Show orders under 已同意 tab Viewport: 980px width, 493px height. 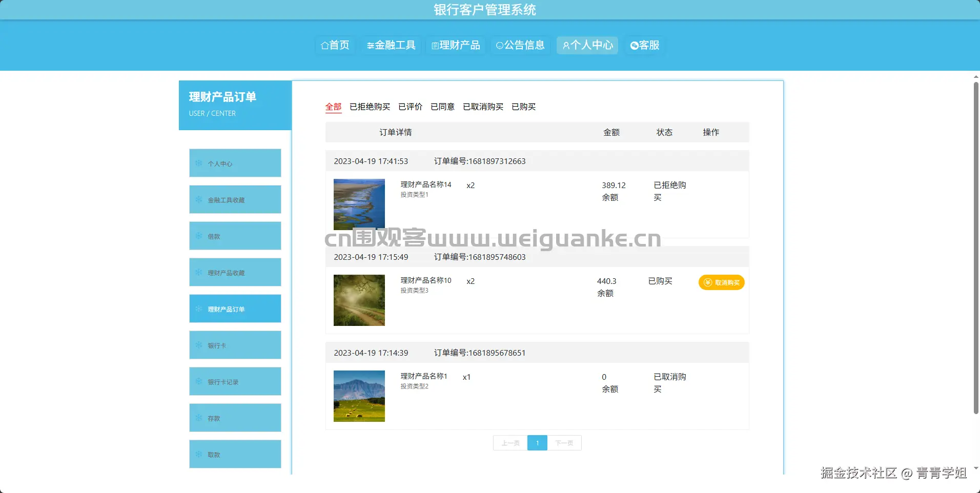[443, 107]
